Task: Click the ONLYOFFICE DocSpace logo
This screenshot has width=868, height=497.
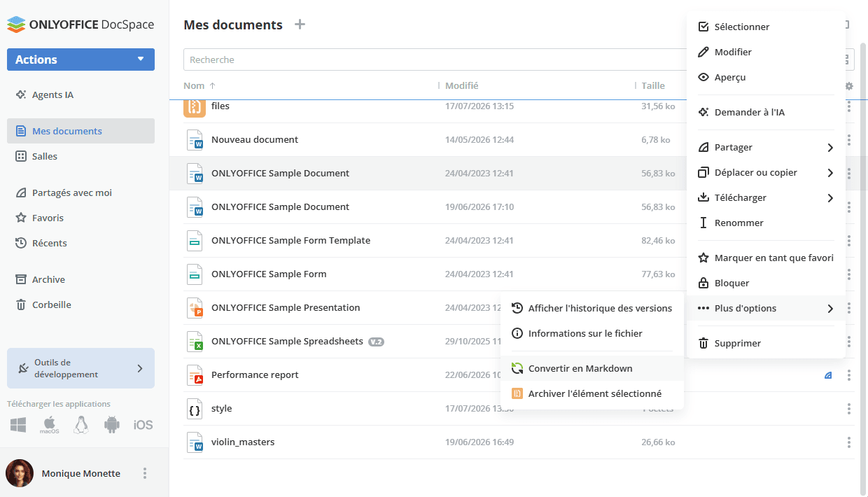Action: coord(80,24)
